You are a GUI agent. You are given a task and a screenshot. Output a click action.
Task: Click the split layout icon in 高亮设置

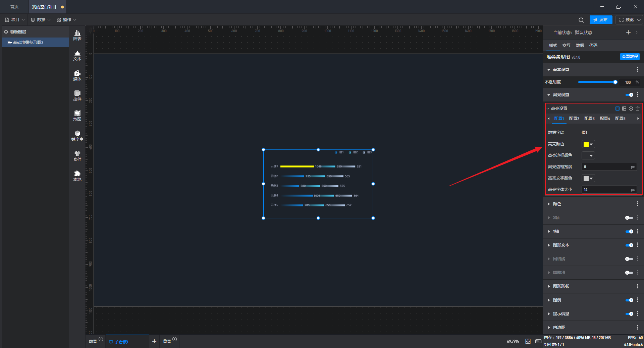pos(624,109)
